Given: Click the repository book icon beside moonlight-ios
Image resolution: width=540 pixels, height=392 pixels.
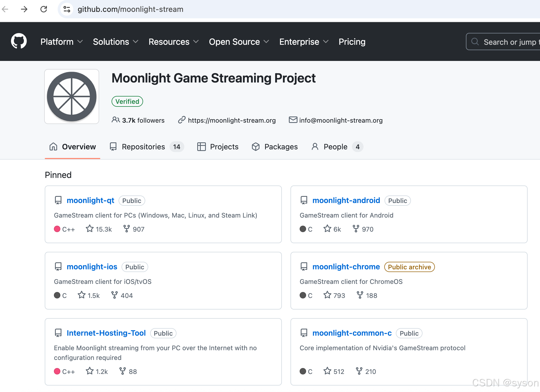Looking at the screenshot, I should click(x=58, y=266).
